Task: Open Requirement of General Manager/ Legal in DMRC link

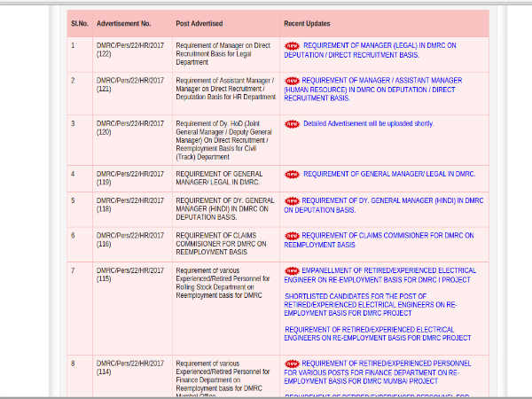Action: [389, 174]
